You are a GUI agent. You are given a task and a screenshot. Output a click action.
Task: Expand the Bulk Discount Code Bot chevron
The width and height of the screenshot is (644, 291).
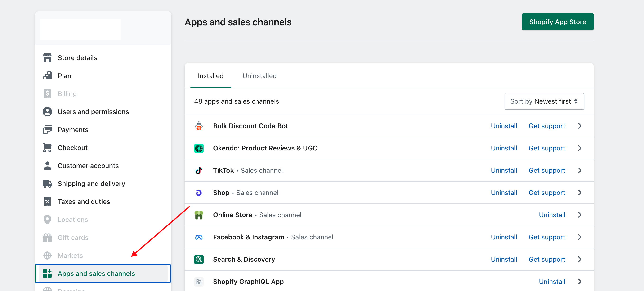click(580, 126)
